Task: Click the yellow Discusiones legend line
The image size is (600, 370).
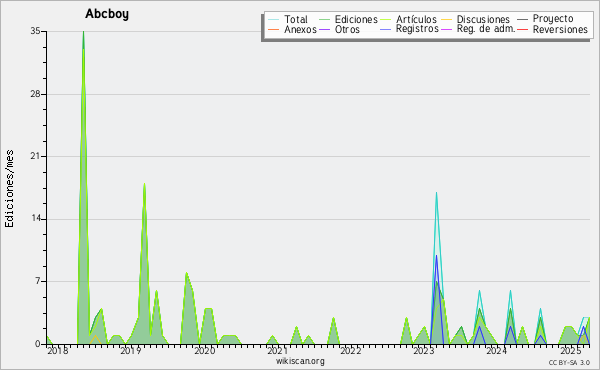Action: coord(447,19)
